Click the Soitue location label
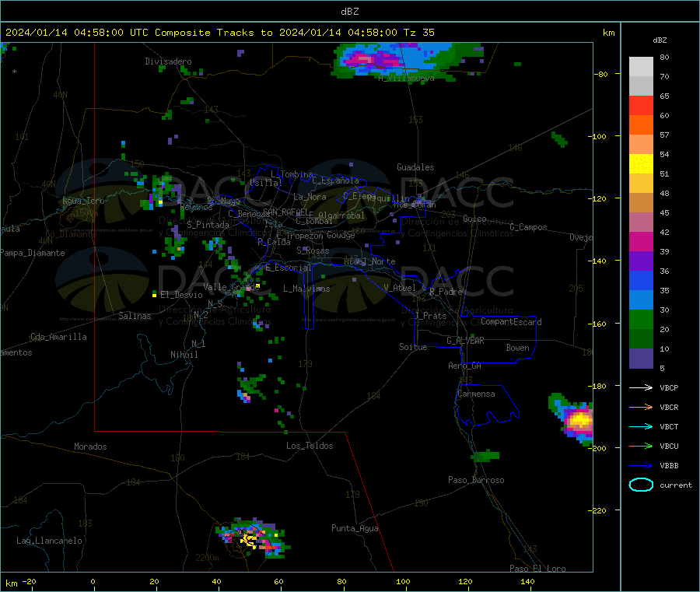 [413, 347]
